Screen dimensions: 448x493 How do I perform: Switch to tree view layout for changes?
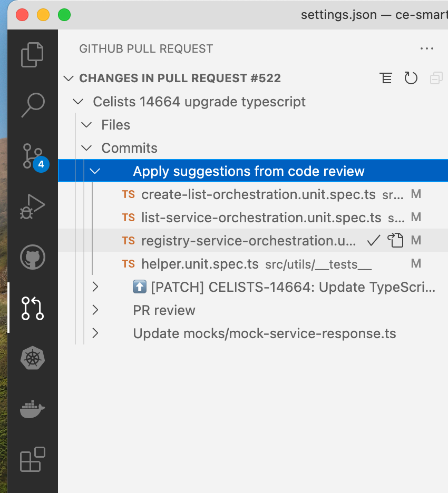386,78
